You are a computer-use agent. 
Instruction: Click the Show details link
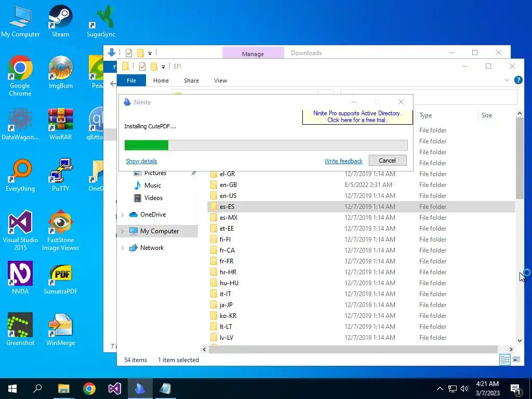point(141,161)
